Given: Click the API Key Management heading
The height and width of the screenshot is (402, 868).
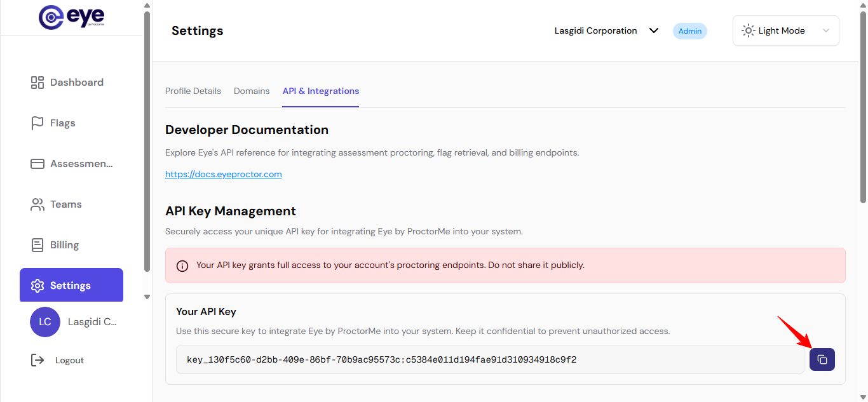Looking at the screenshot, I should tap(231, 211).
